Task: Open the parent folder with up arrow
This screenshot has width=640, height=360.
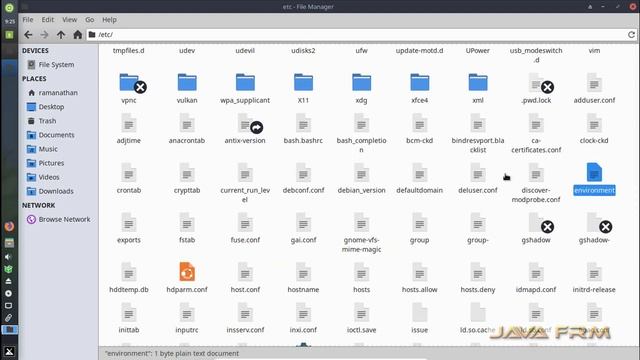Action: (61, 35)
